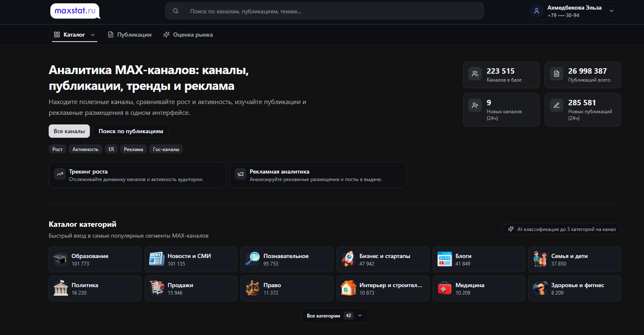Select the ER filter tag

[111, 149]
